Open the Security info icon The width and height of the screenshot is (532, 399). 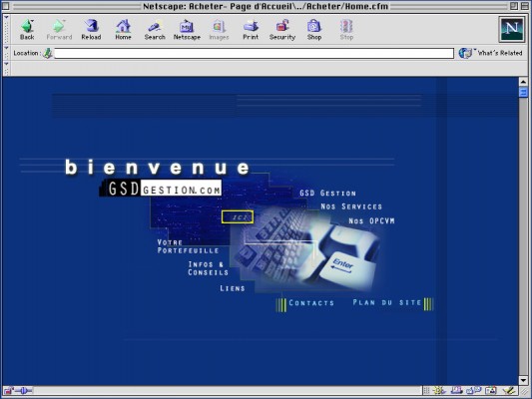282,30
